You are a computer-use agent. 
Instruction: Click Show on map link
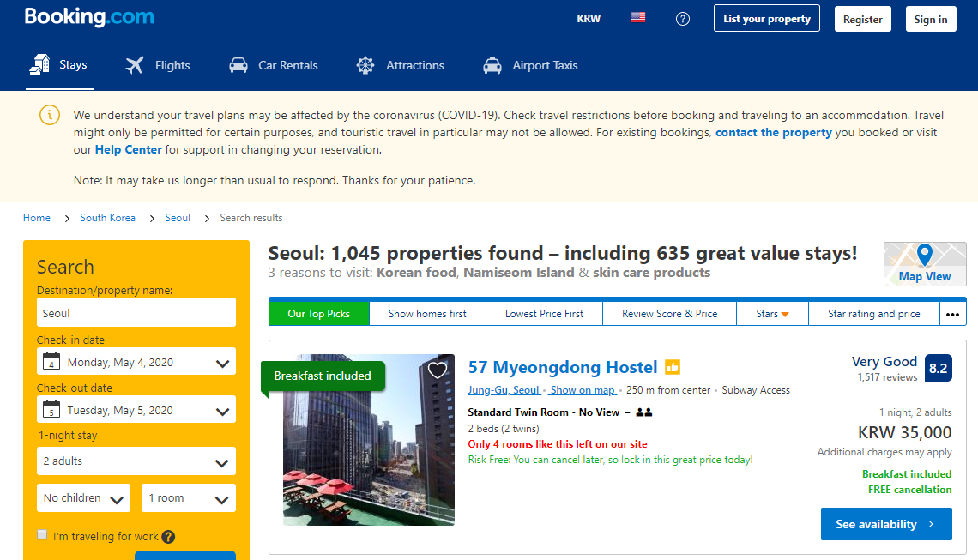[583, 389]
